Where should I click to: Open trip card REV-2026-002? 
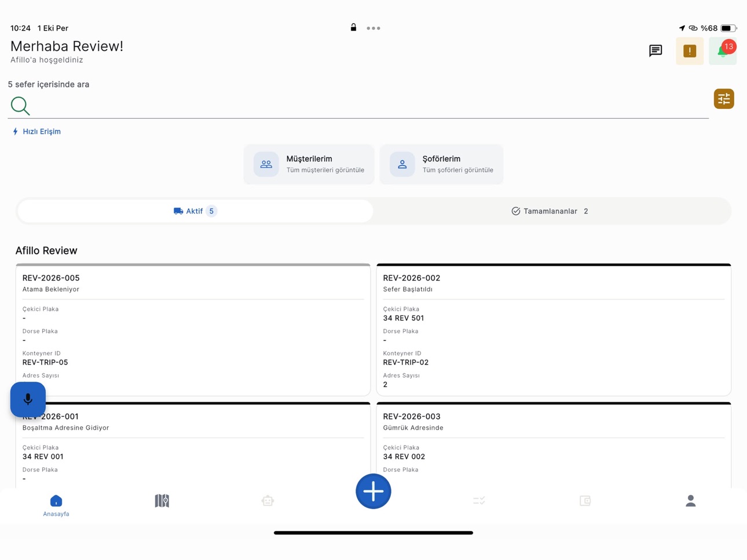554,330
